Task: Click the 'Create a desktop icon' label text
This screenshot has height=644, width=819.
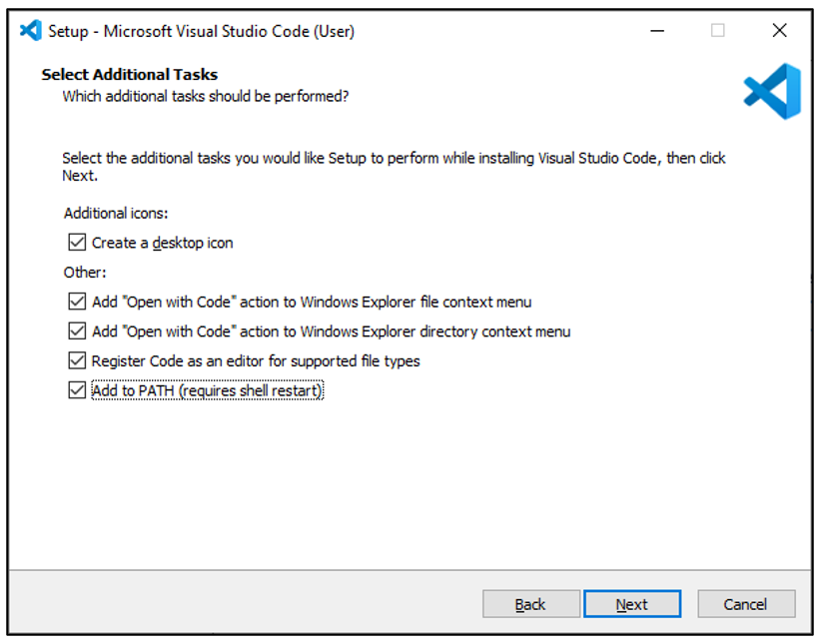Action: [163, 243]
